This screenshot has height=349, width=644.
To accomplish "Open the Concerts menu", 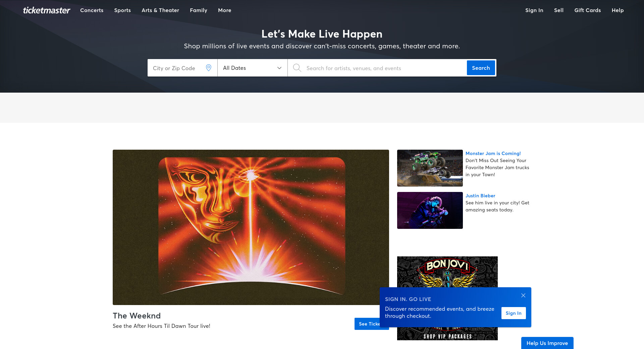I will pos(92,10).
